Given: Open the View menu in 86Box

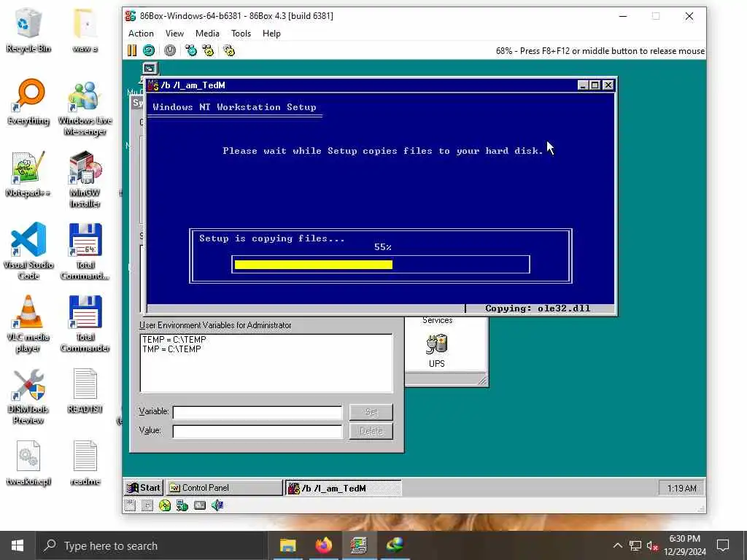Looking at the screenshot, I should click(x=174, y=34).
